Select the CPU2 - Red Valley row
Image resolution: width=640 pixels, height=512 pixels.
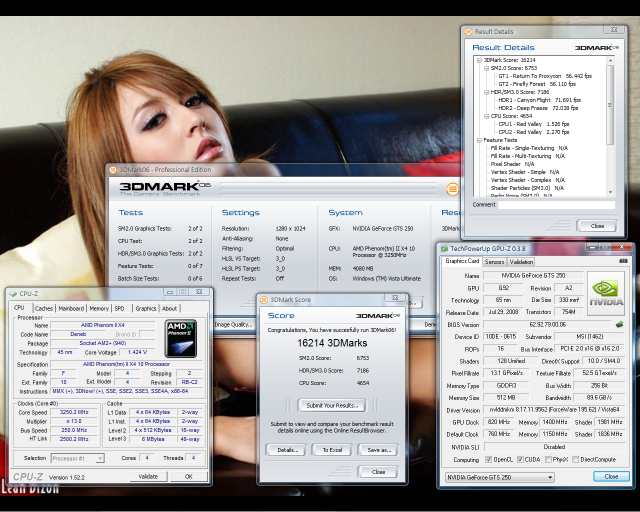click(x=533, y=132)
